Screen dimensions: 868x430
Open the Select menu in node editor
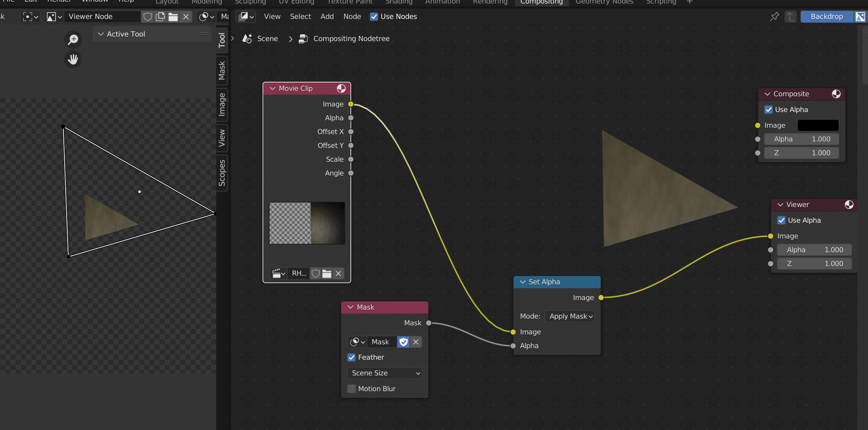tap(300, 16)
